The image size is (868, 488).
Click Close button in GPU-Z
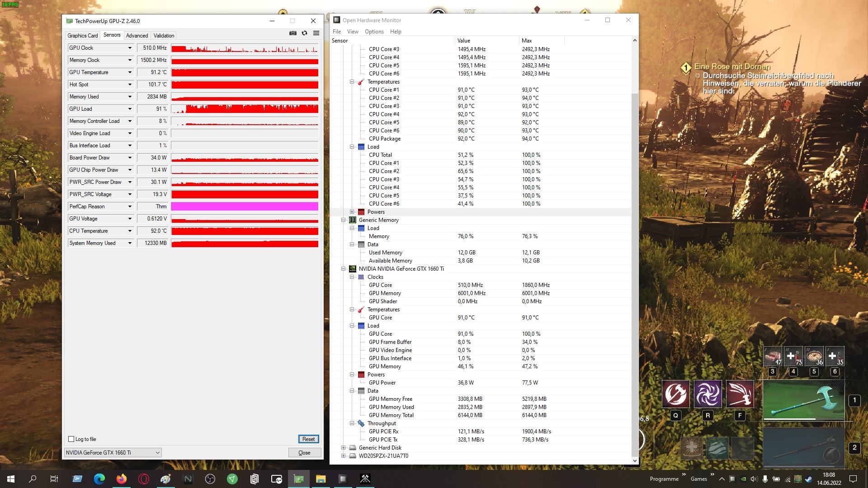[x=304, y=453]
